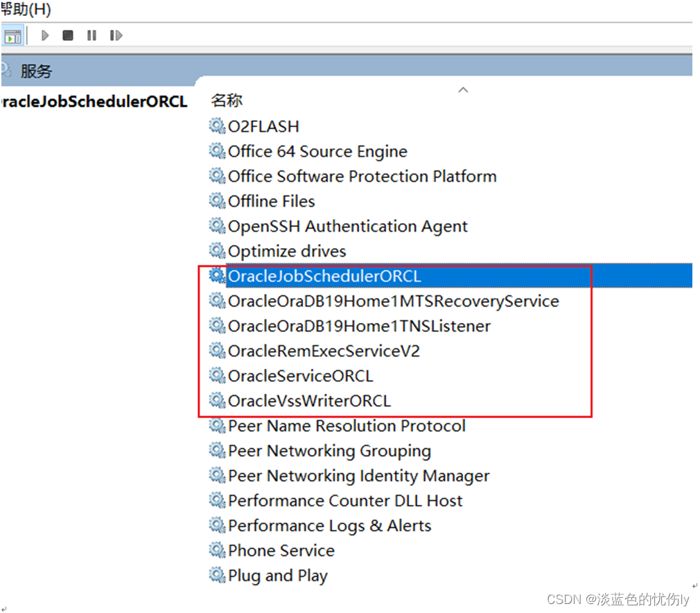Select OracleOraDB19Home1TNSListener service
This screenshot has height=613, width=700.
(x=360, y=326)
